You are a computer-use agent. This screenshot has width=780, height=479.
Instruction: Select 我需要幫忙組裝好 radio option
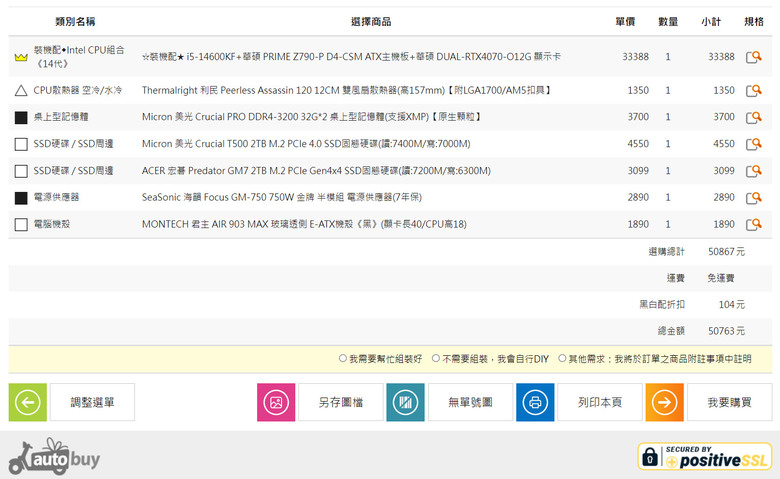342,358
